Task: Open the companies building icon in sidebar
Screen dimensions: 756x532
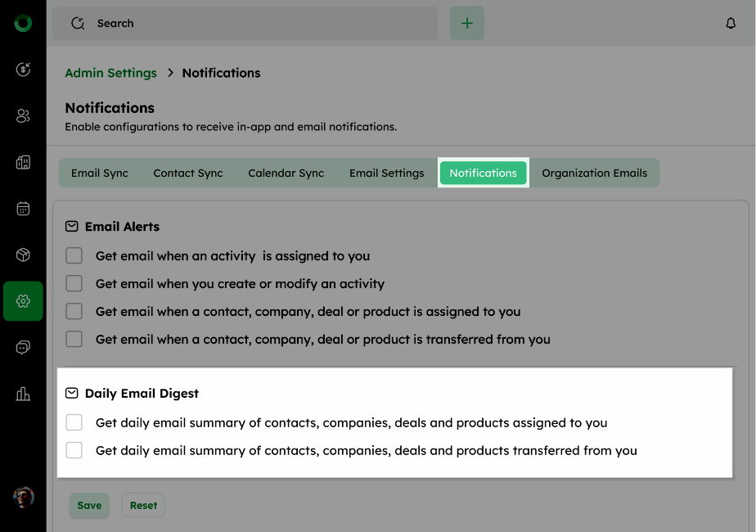Action: pyautogui.click(x=23, y=162)
